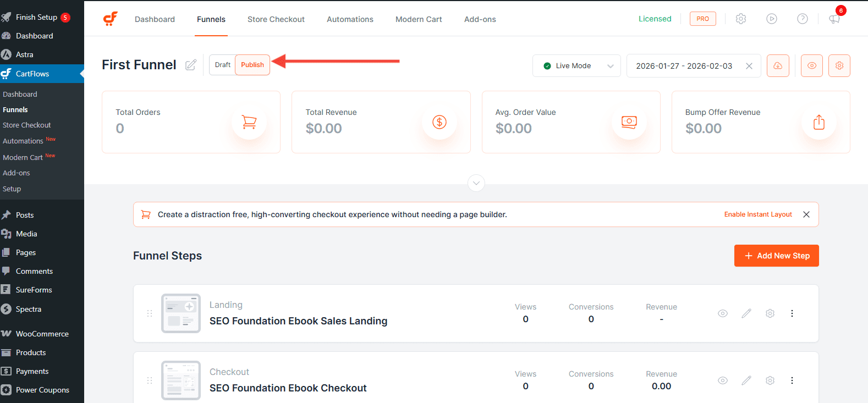Open Payments in the WordPress sidebar
This screenshot has width=868, height=403.
(42, 371)
